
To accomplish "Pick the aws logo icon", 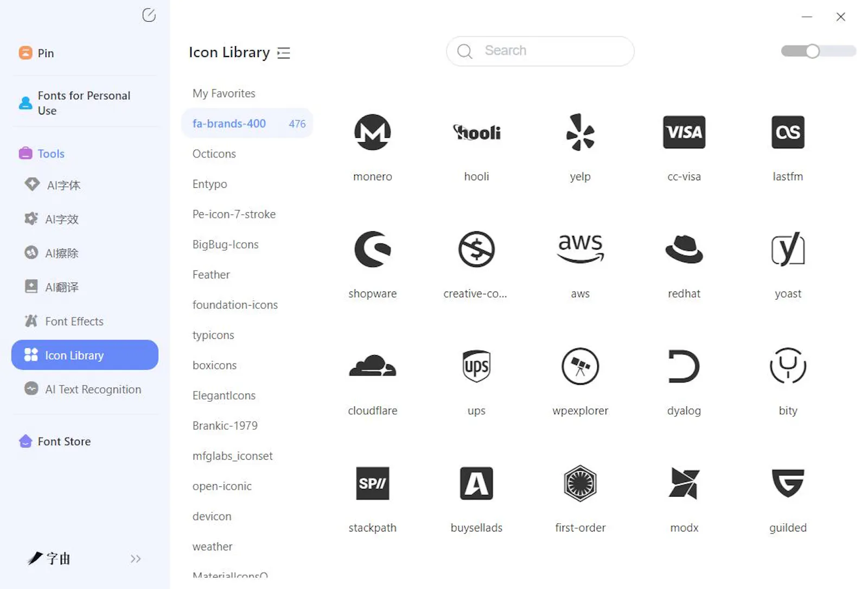I will click(x=580, y=249).
